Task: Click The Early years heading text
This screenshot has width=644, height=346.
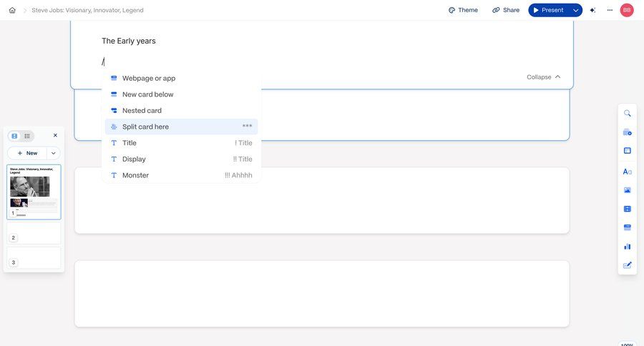Action: click(129, 41)
